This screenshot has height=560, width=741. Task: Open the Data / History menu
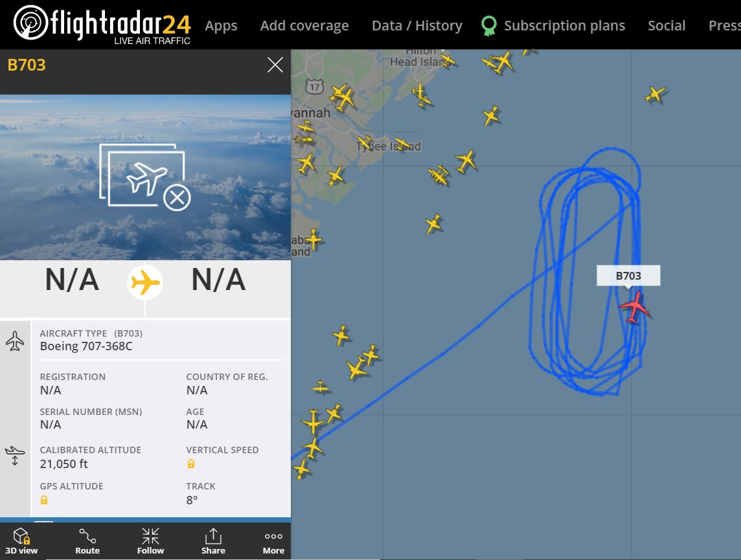tap(417, 25)
